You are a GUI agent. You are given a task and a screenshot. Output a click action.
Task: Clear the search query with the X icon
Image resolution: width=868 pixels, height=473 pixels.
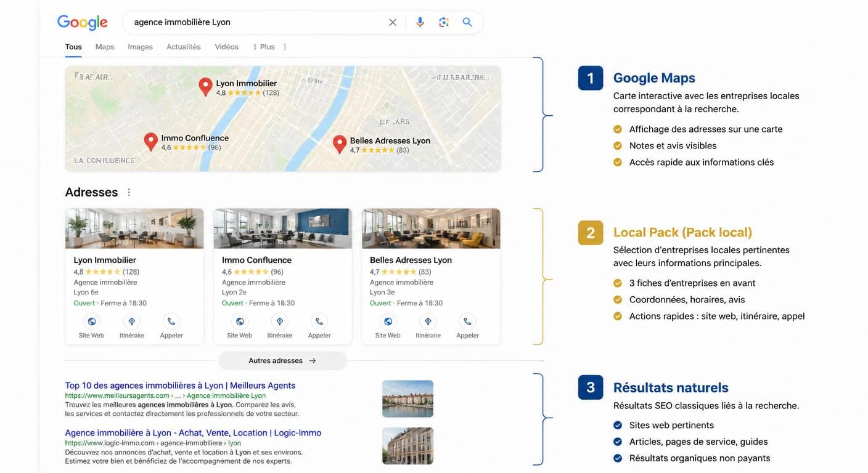(393, 22)
